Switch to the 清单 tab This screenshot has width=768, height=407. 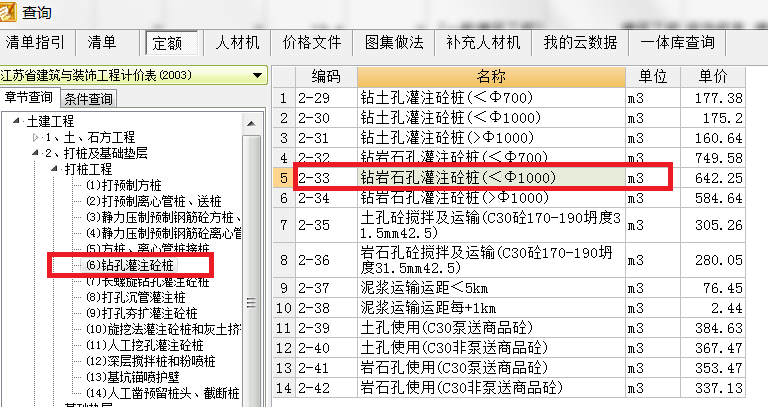pyautogui.click(x=102, y=43)
